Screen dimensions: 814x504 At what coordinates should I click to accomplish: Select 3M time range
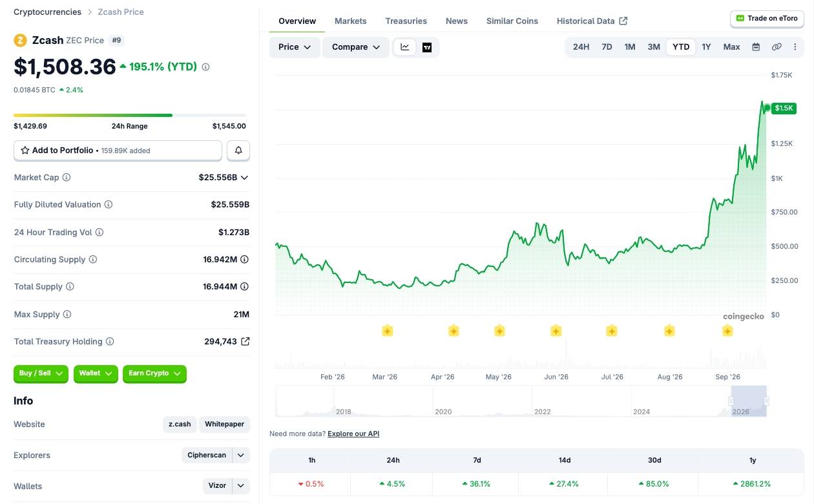654,47
